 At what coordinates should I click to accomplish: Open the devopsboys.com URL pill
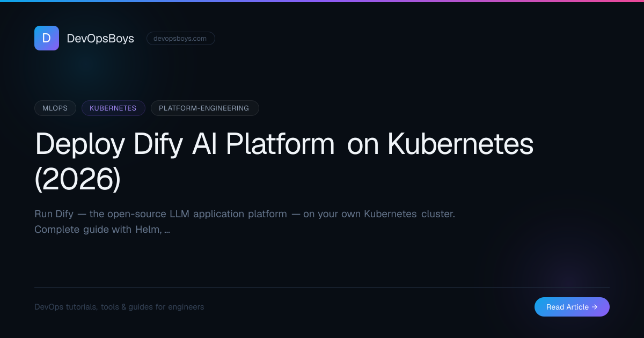(180, 39)
